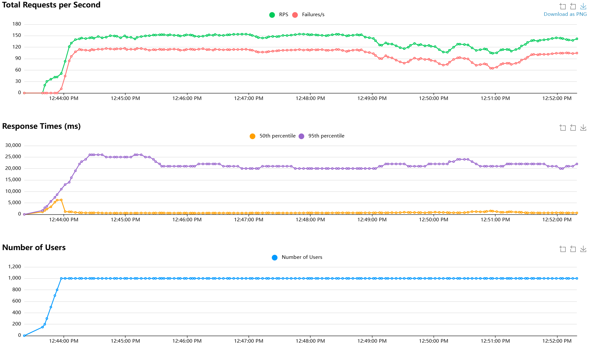The height and width of the screenshot is (364, 593).
Task: Download Total Requests per Second chart as PNG
Action: [x=583, y=6]
